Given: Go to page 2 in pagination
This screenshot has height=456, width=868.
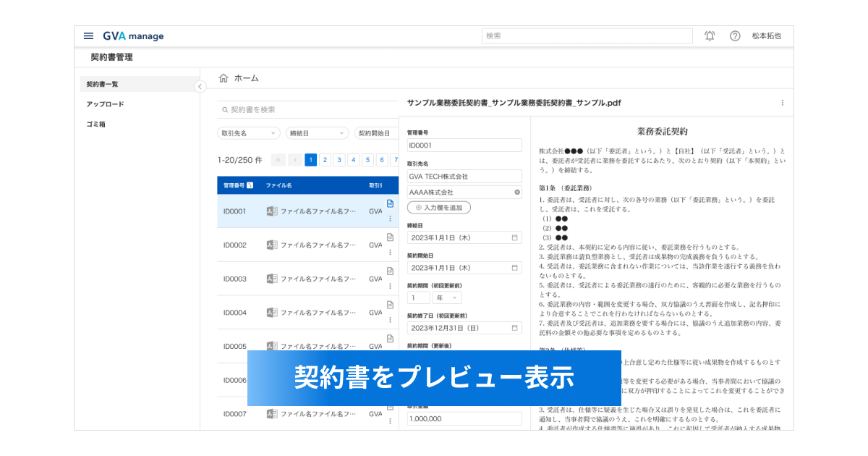Looking at the screenshot, I should click(325, 160).
